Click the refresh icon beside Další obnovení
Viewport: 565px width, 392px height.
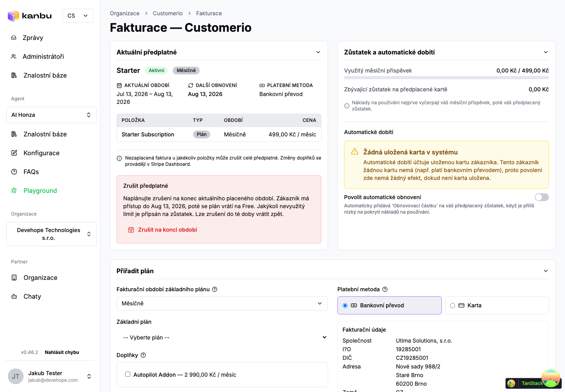point(191,85)
